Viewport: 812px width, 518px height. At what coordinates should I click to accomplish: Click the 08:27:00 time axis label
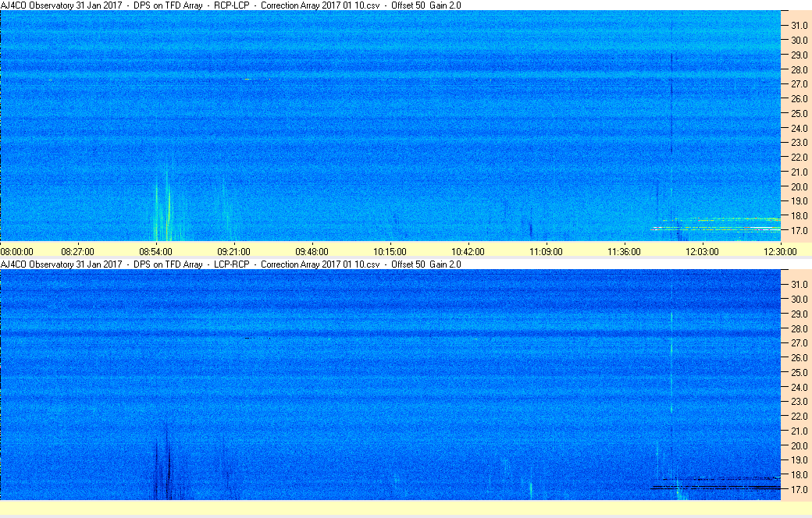click(77, 252)
